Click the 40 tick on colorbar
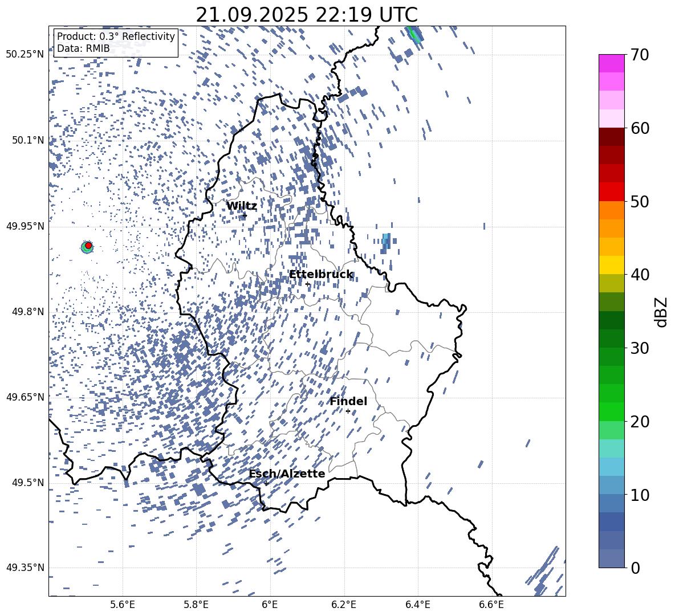 coord(640,275)
